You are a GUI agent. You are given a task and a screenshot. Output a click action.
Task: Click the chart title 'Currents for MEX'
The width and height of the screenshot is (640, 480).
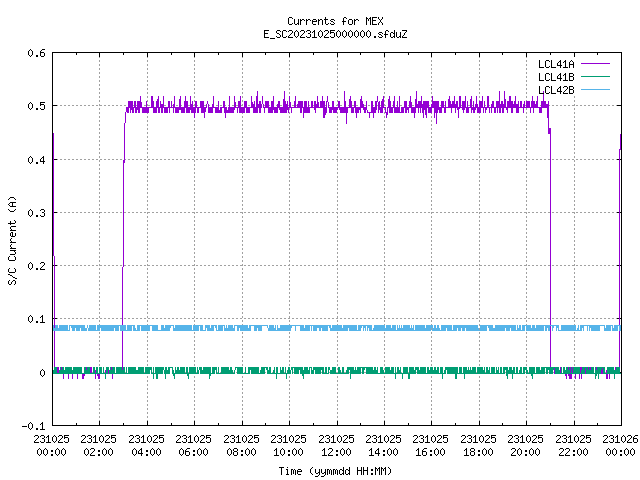[335, 21]
